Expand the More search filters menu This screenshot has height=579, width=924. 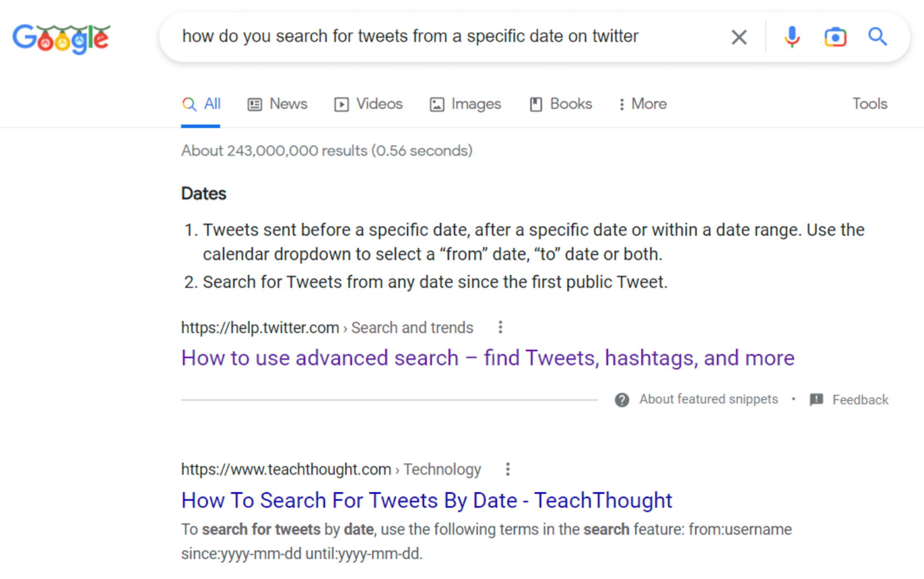(x=642, y=104)
